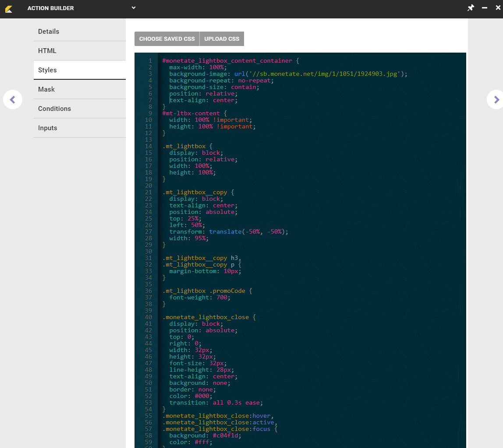This screenshot has height=448, width=503.
Task: Pin the Action Builder panel
Action: click(471, 8)
